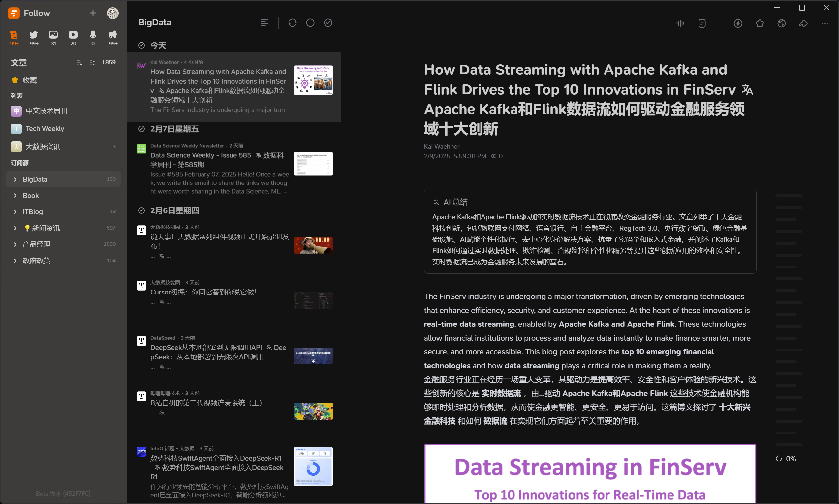Image resolution: width=839 pixels, height=504 pixels.
Task: Switch to the Twitter social media view
Action: pyautogui.click(x=34, y=35)
